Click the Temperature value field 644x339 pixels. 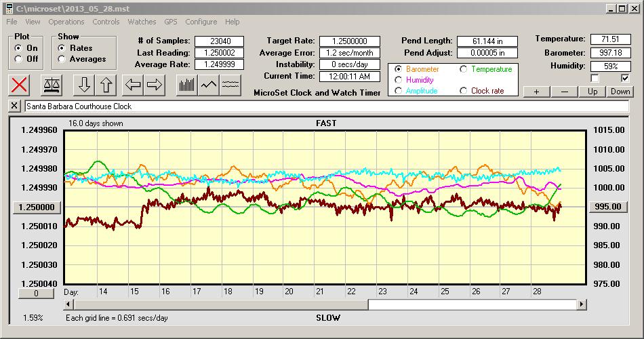pyautogui.click(x=610, y=39)
